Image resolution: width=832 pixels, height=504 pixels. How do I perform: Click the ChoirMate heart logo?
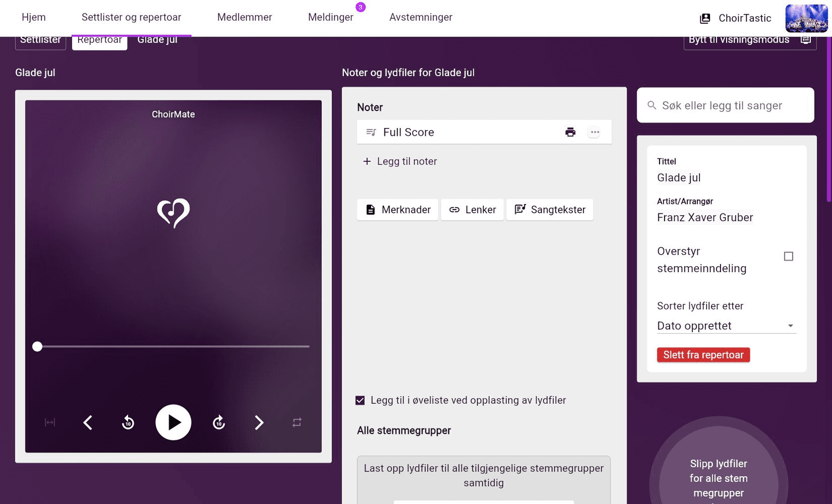[174, 213]
